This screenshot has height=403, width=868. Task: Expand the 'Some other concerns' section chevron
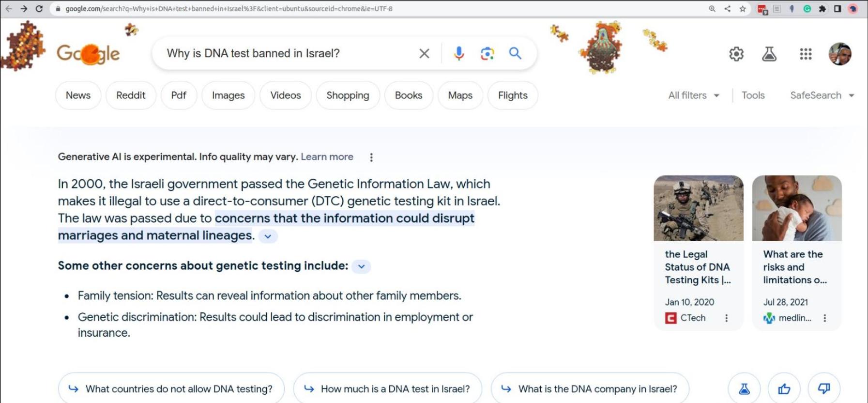[x=361, y=266]
